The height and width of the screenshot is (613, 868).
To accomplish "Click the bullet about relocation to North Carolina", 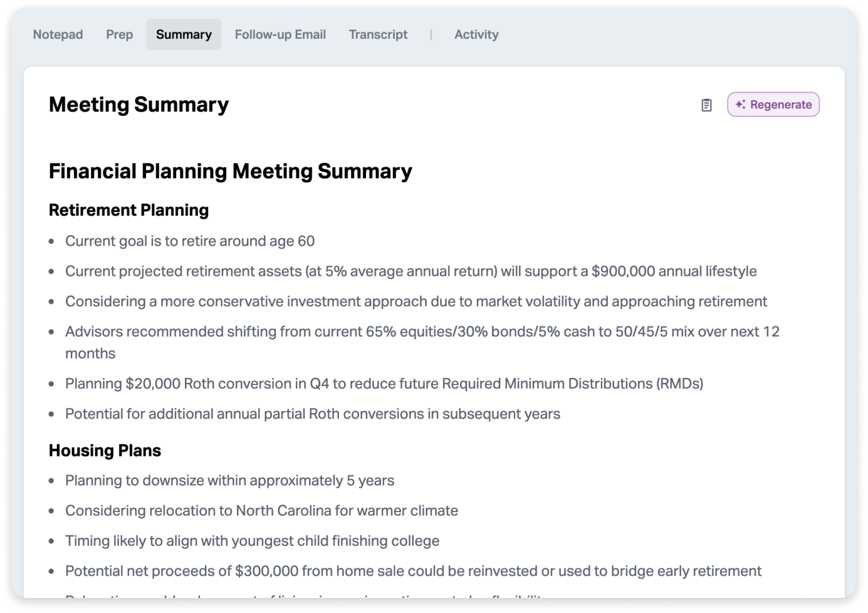I will 261,511.
